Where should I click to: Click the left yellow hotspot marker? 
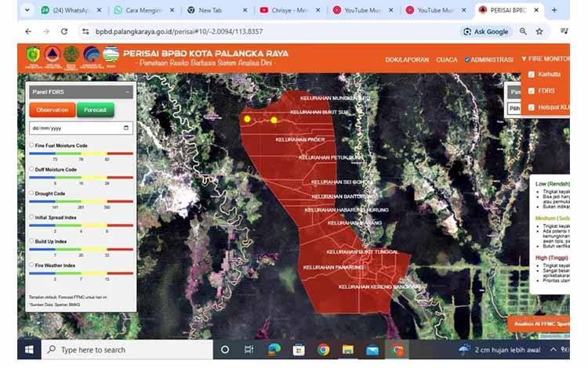247,119
